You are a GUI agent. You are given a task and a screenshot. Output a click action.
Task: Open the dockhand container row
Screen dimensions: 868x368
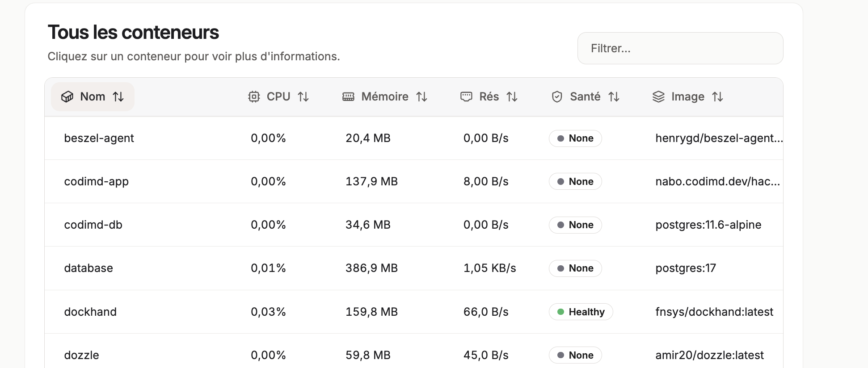(414, 312)
